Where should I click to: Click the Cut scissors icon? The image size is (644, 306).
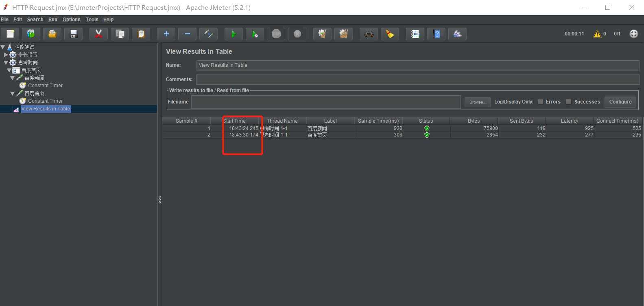(98, 34)
